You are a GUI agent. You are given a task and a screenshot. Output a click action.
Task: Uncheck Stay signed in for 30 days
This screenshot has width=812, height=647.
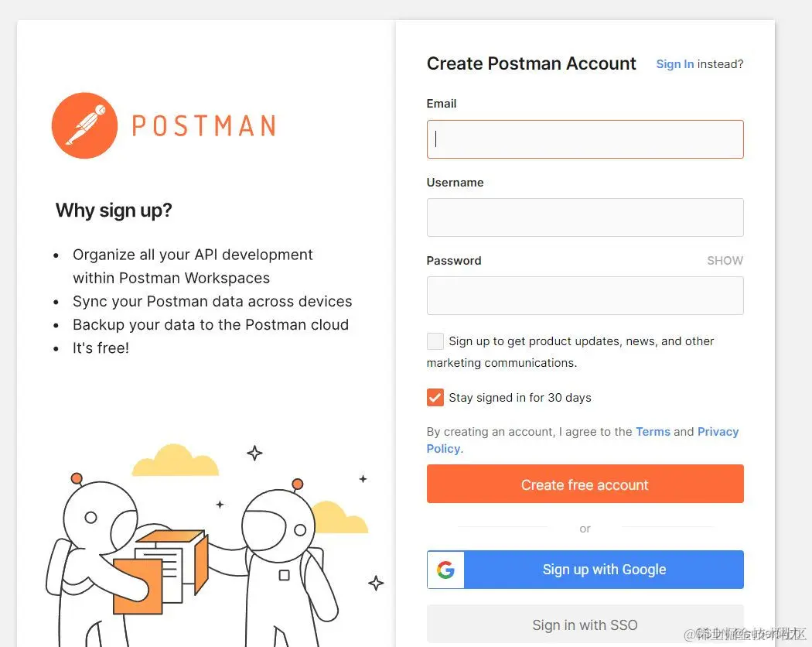(435, 398)
